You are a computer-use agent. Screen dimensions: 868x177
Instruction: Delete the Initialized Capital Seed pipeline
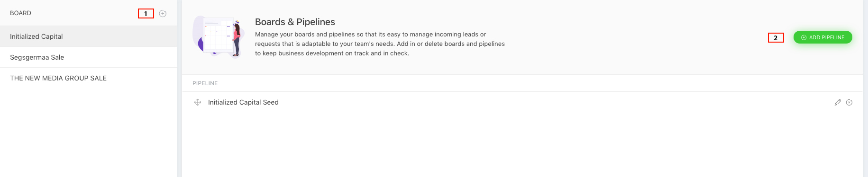coord(849,102)
